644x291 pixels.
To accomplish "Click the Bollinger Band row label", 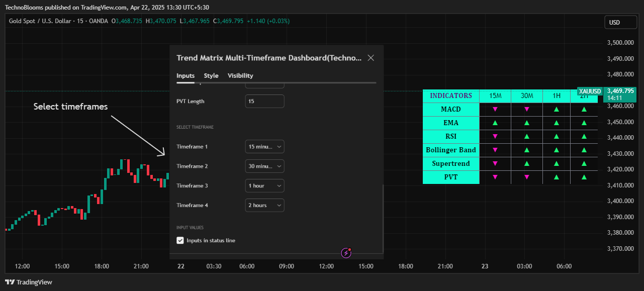I will [451, 150].
